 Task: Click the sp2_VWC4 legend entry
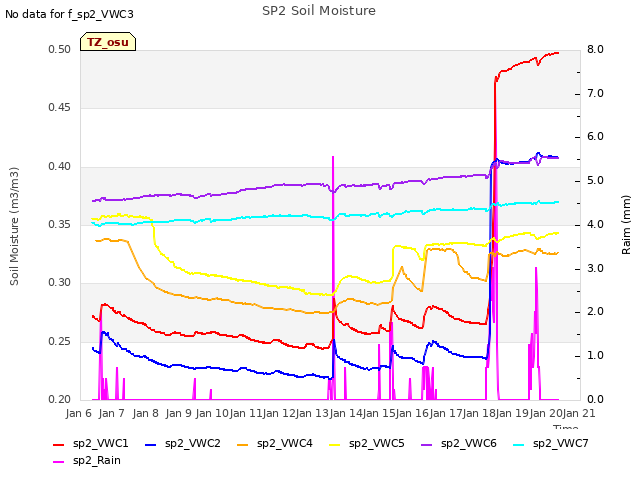275,443
